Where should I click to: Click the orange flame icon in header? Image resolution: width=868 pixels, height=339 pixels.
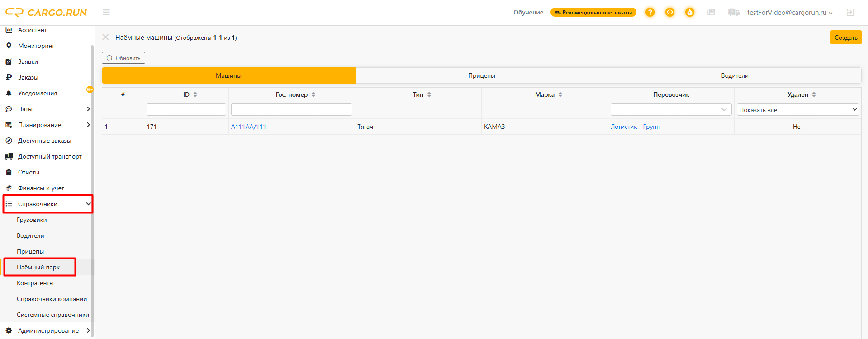coord(690,12)
